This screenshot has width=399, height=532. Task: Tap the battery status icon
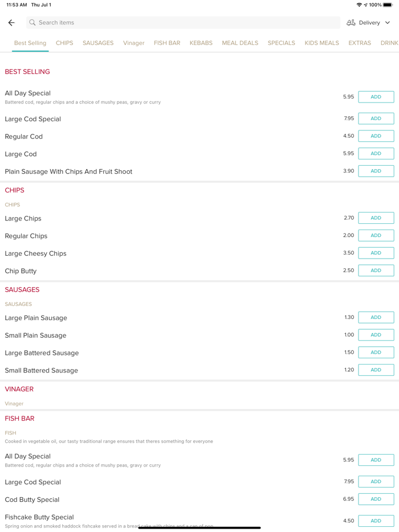coord(388,5)
